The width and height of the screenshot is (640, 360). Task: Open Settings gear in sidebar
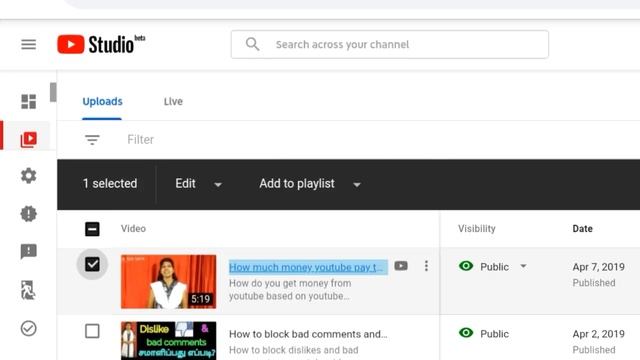pyautogui.click(x=29, y=176)
